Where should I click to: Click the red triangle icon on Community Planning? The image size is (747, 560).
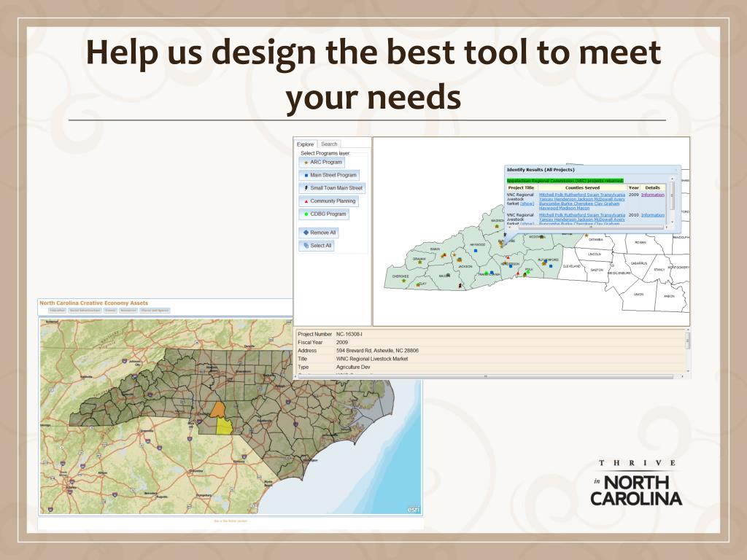click(x=306, y=201)
